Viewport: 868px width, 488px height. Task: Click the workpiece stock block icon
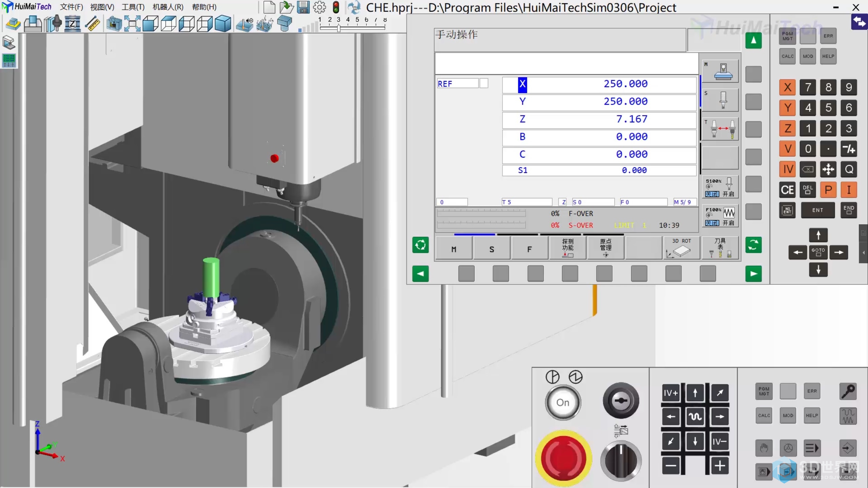coord(13,24)
